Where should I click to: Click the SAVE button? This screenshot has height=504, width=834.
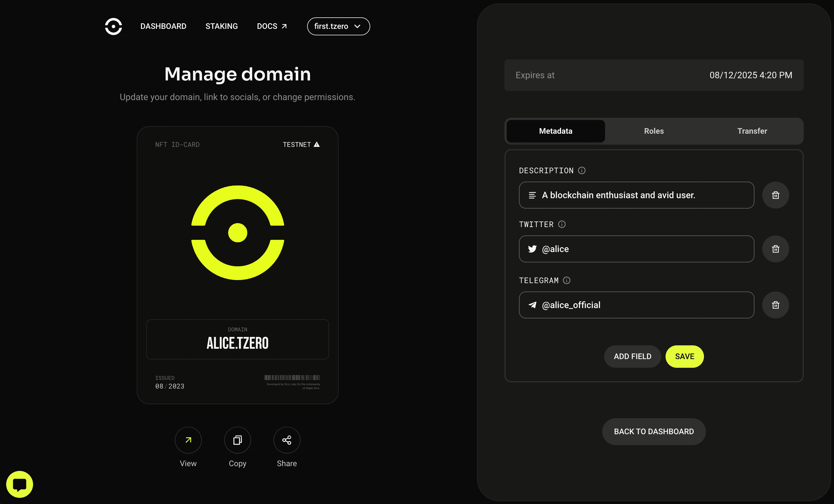684,356
